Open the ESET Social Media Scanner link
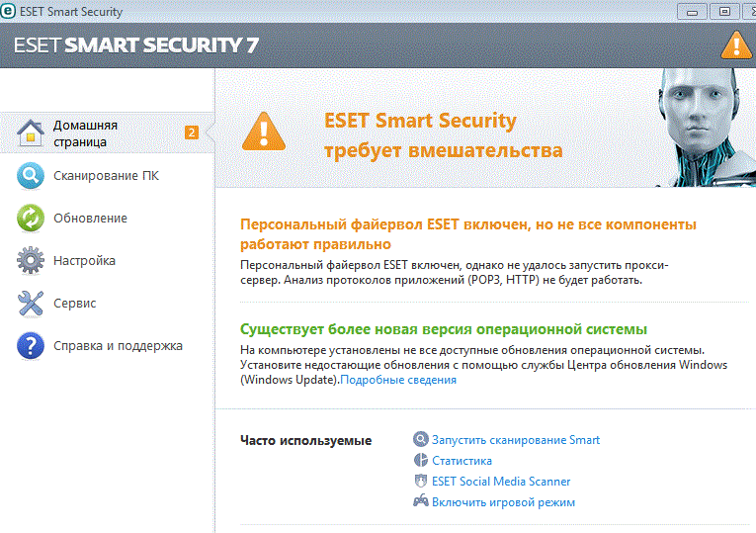The image size is (756, 533). pyautogui.click(x=501, y=482)
